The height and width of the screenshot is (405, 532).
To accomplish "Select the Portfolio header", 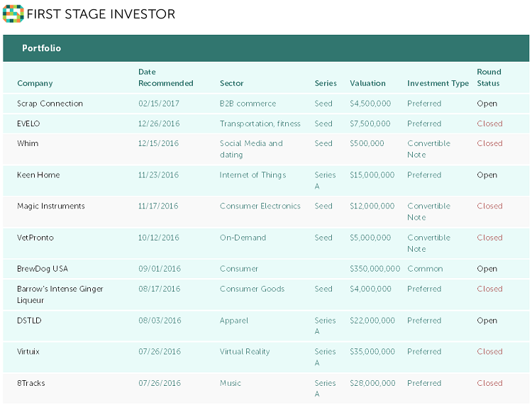I will click(x=41, y=48).
